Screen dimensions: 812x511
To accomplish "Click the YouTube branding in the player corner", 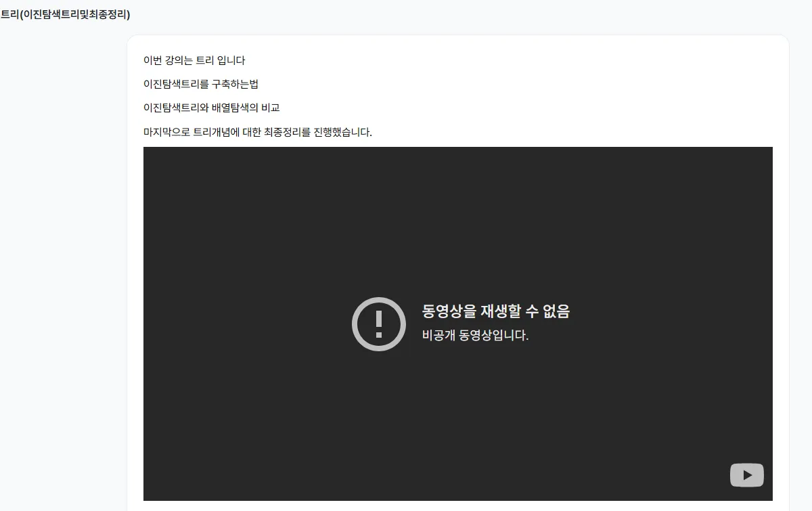I will click(x=747, y=475).
